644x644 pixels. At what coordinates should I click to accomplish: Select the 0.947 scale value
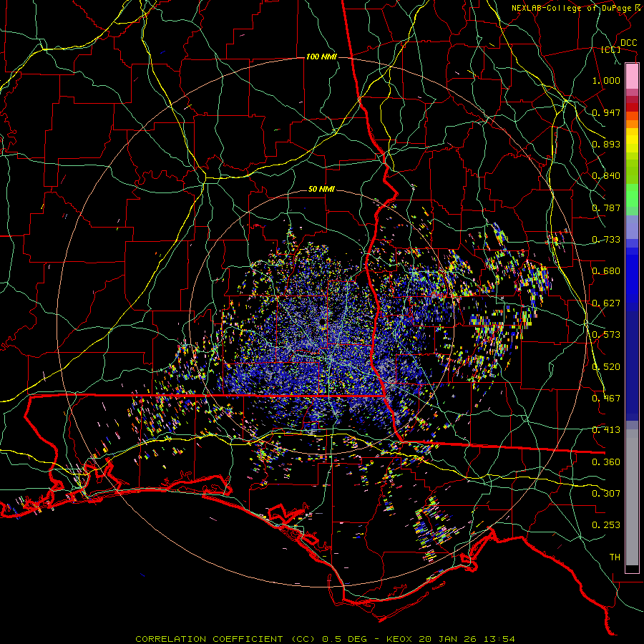click(606, 112)
